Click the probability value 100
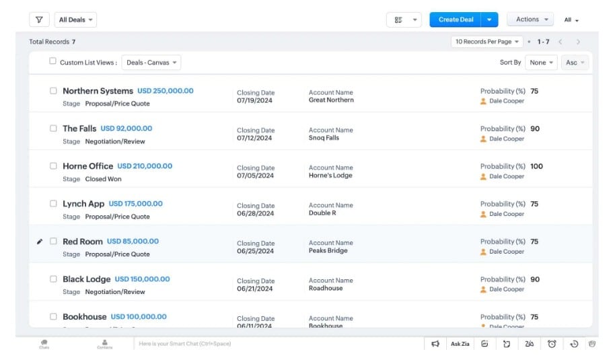This screenshot has height=364, width=613. [536, 166]
